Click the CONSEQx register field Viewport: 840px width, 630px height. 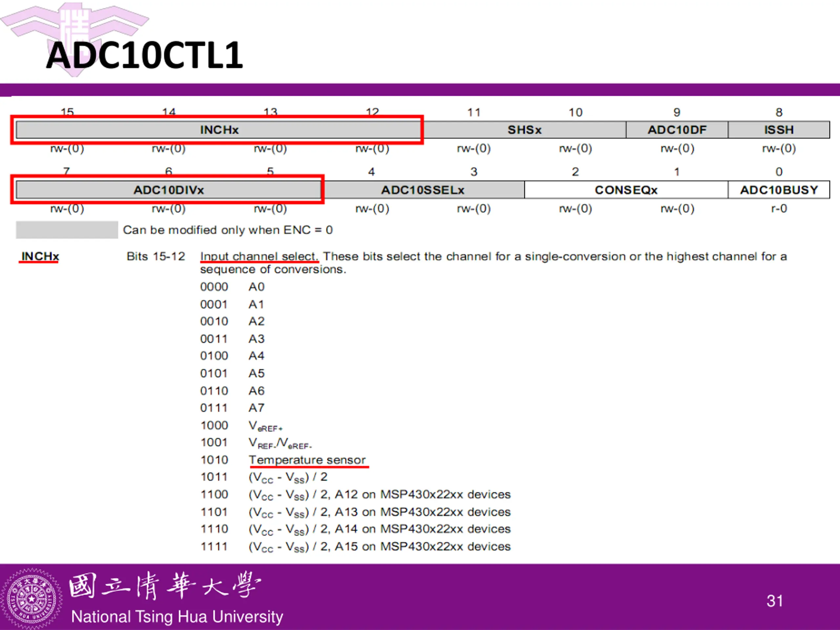(x=626, y=190)
